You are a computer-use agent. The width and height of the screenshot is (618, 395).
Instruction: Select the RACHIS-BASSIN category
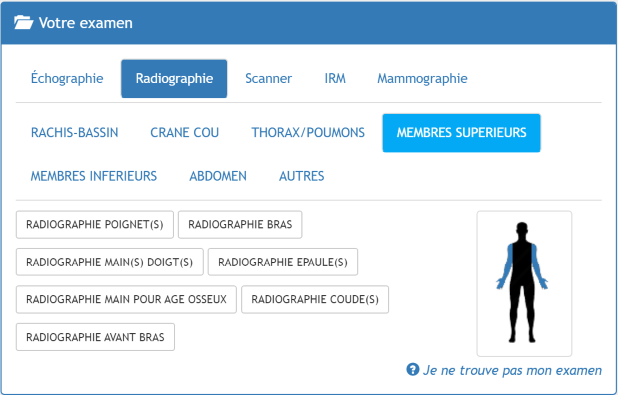click(74, 132)
